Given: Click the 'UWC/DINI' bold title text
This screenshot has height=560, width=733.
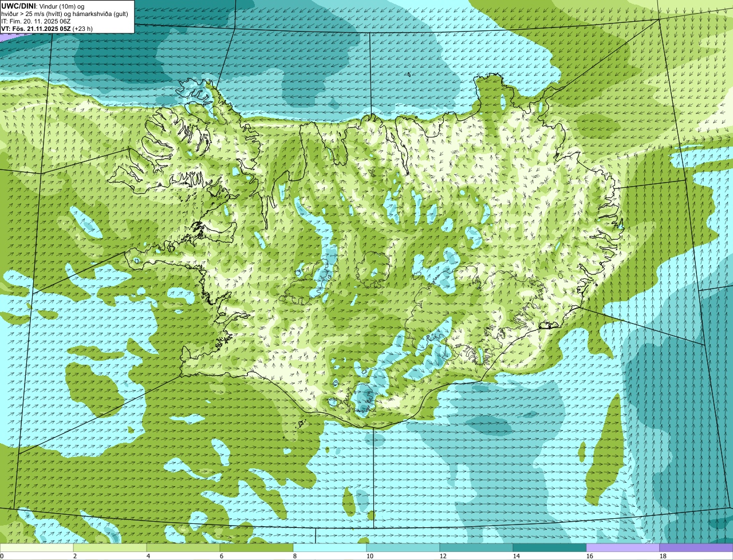Looking at the screenshot, I should (x=19, y=6).
